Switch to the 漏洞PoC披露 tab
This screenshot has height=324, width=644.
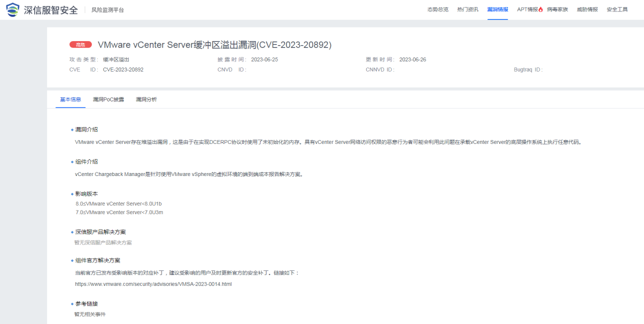point(109,100)
